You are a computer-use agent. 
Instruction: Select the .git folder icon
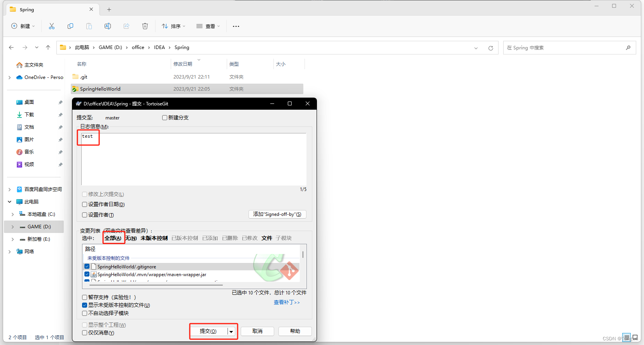pos(75,77)
